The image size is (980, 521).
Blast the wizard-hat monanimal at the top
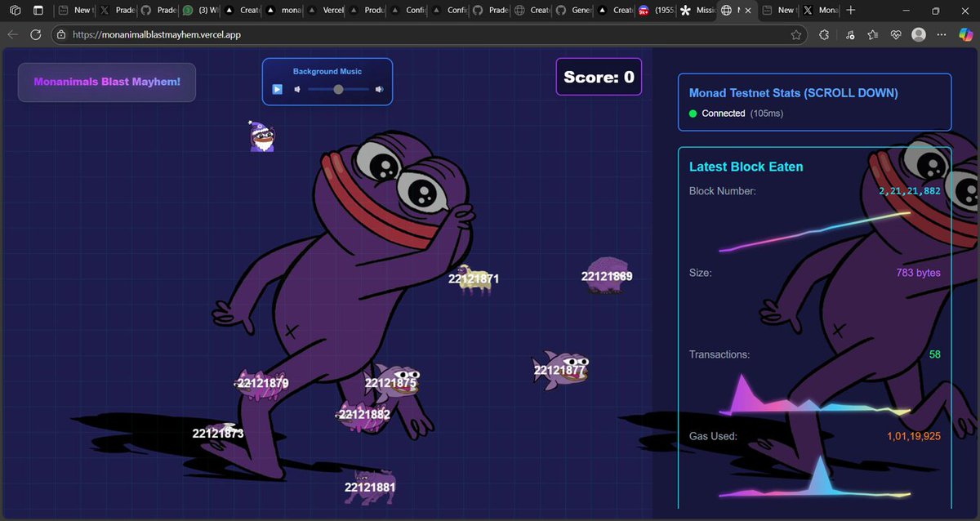coord(261,136)
